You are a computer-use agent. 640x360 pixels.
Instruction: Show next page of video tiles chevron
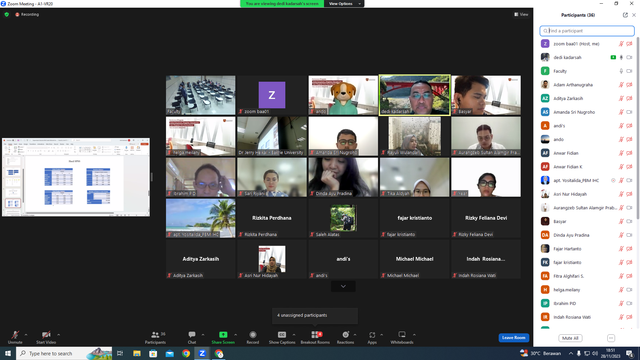point(343,287)
